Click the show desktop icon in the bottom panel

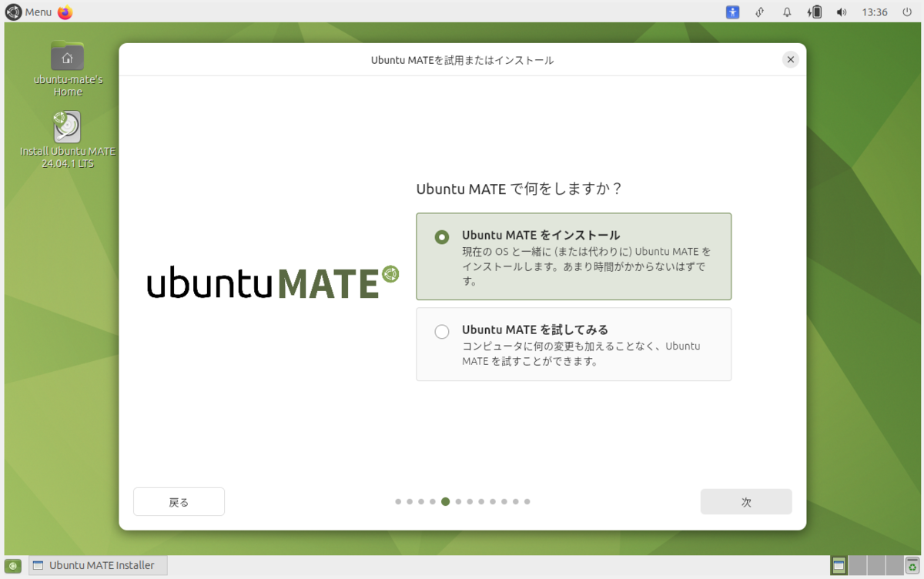click(x=13, y=565)
